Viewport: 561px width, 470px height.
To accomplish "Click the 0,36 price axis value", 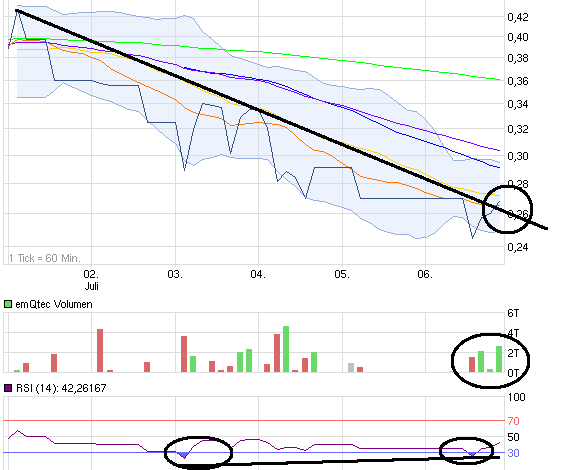I will pyautogui.click(x=518, y=81).
